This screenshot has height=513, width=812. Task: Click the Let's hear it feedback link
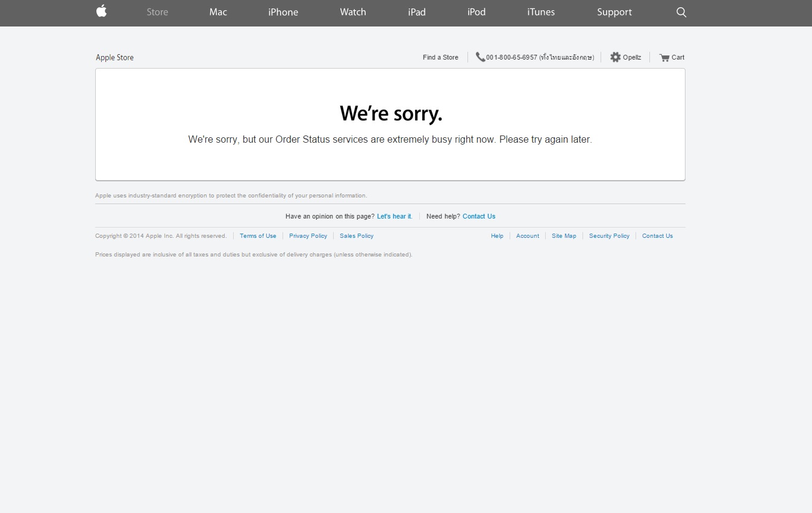(x=395, y=217)
